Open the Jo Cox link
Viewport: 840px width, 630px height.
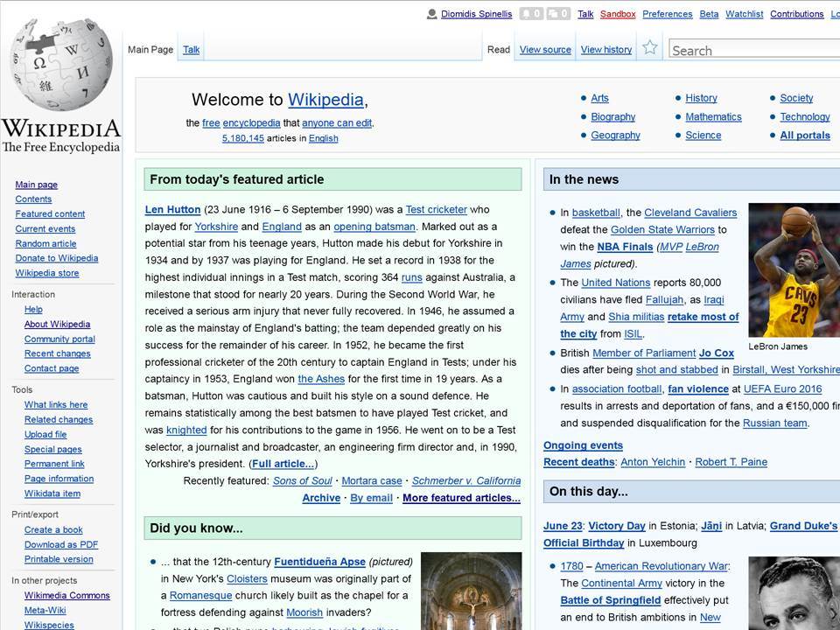pos(717,353)
